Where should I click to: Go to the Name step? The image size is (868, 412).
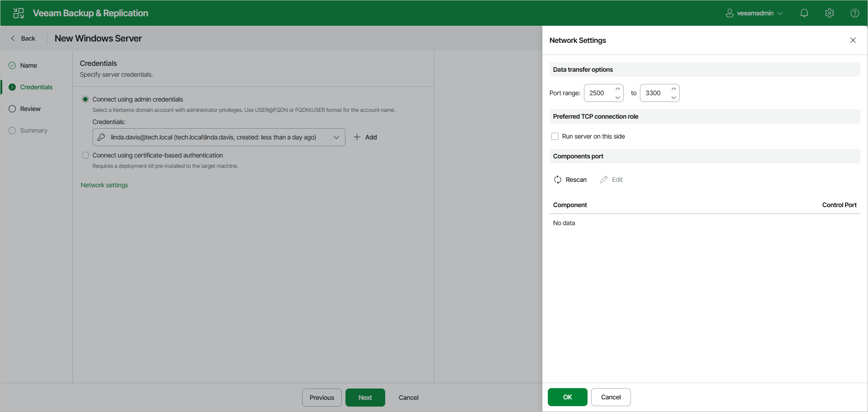28,65
